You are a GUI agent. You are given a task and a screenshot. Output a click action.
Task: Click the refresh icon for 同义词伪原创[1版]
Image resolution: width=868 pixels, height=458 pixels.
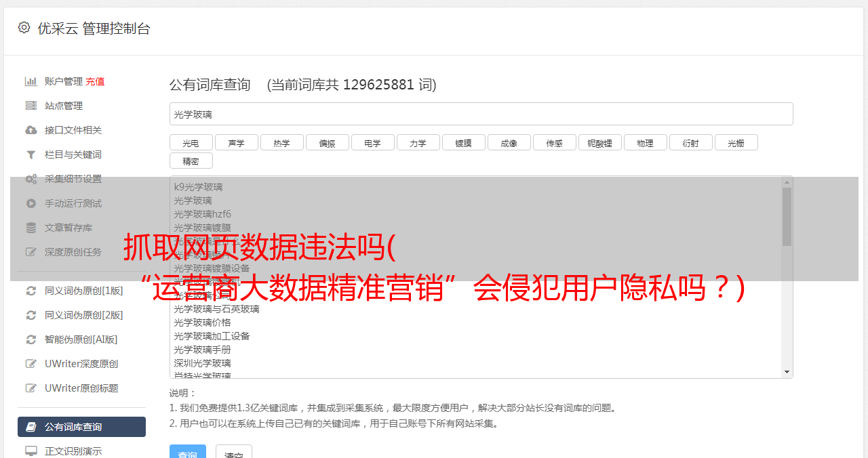tap(31, 291)
